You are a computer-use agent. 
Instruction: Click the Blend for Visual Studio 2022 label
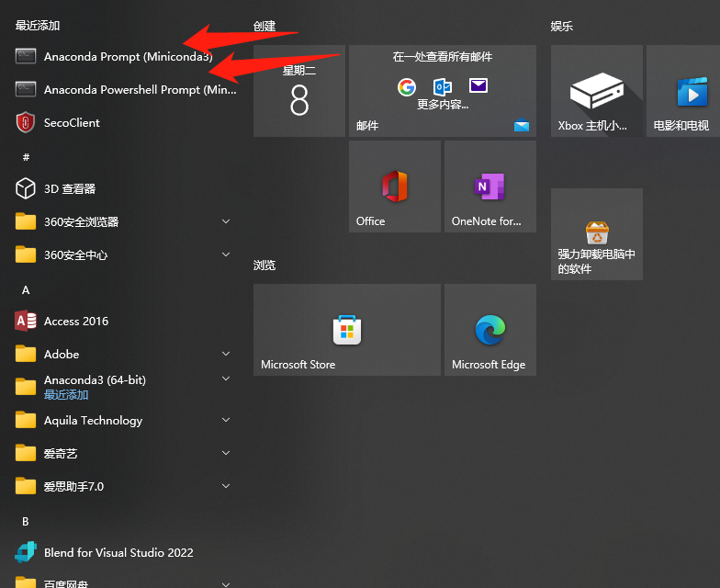pos(118,553)
